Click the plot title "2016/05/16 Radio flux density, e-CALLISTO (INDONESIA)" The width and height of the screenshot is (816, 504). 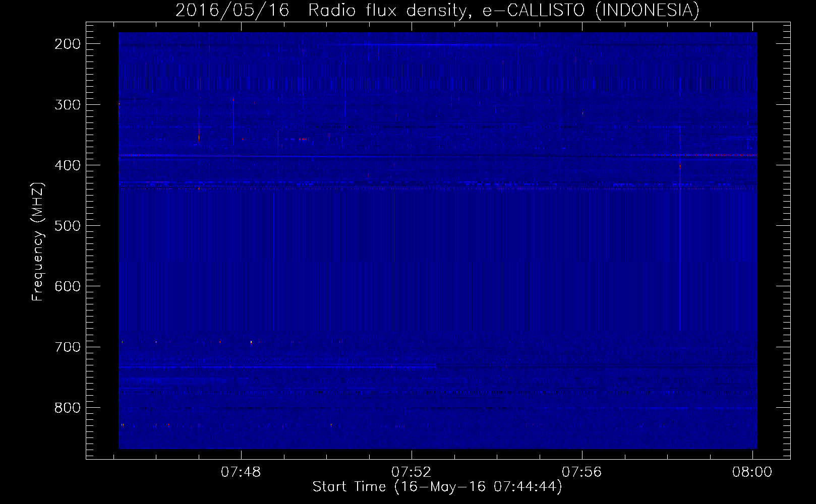coord(437,10)
